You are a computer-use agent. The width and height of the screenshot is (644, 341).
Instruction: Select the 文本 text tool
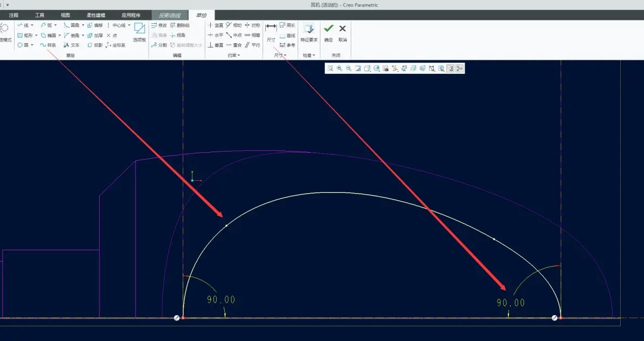(71, 45)
